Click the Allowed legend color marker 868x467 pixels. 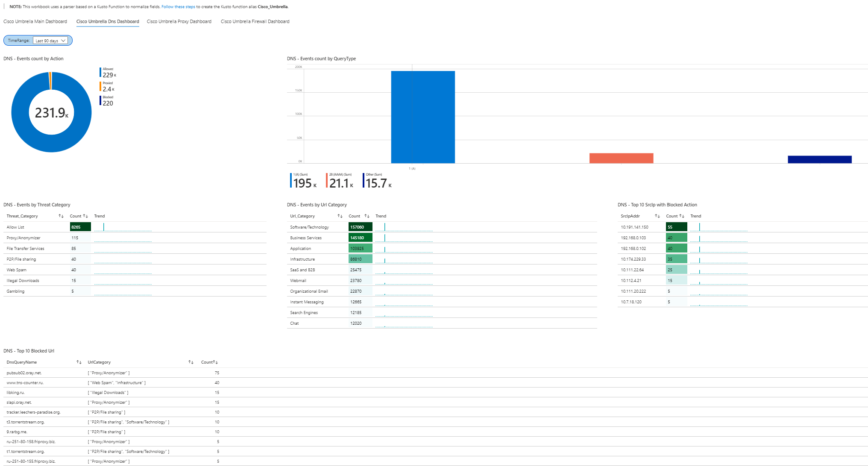[100, 73]
